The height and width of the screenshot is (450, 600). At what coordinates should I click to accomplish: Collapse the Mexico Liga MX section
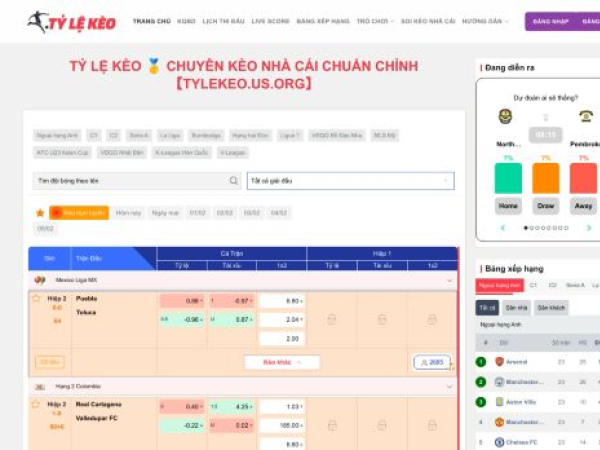(449, 281)
